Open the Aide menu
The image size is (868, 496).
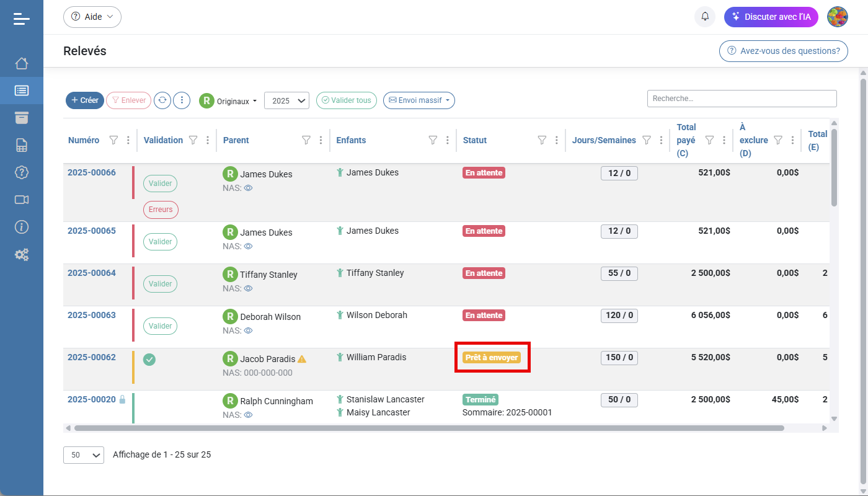click(x=92, y=17)
